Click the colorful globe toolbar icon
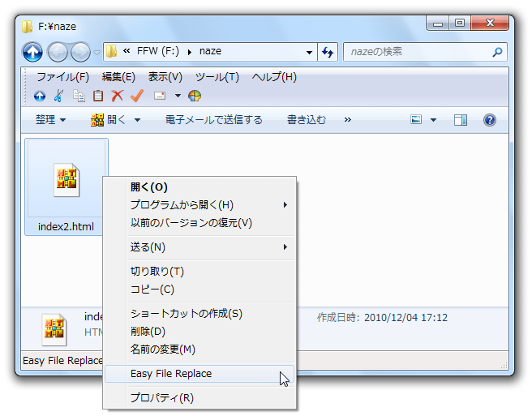This screenshot has height=416, width=532. [x=195, y=96]
